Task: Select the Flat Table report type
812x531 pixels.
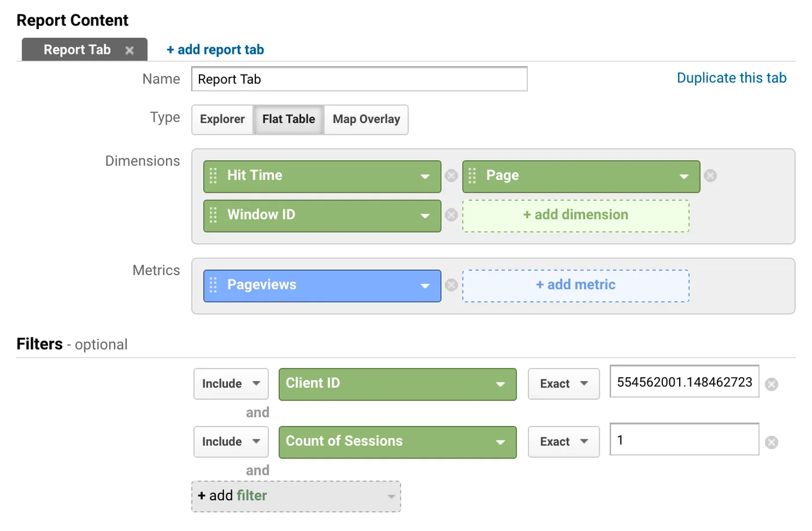Action: pos(288,120)
